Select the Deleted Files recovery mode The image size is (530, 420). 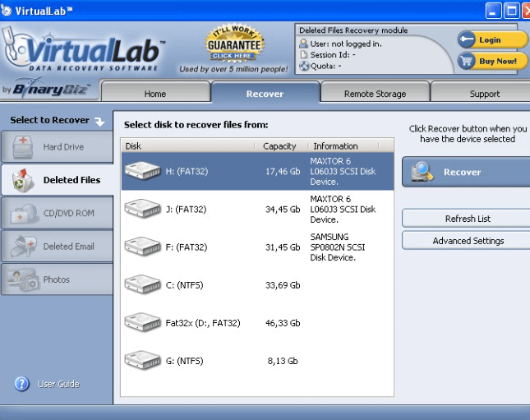tap(58, 180)
